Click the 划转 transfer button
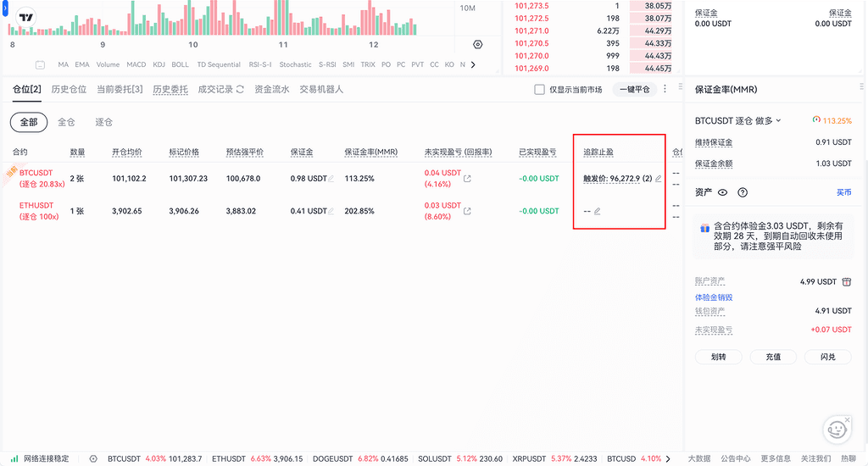The height and width of the screenshot is (466, 868). pos(719,357)
